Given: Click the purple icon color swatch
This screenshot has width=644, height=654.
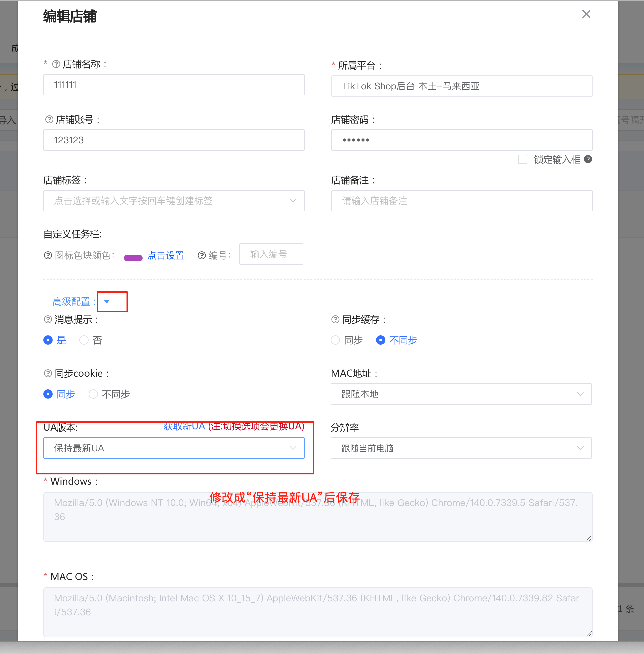Looking at the screenshot, I should (x=133, y=258).
